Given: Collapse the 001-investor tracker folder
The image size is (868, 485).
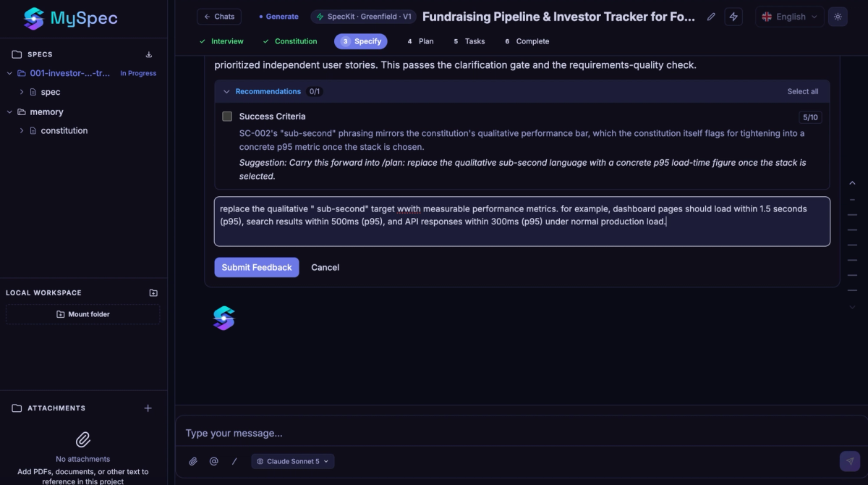Looking at the screenshot, I should click(x=9, y=73).
